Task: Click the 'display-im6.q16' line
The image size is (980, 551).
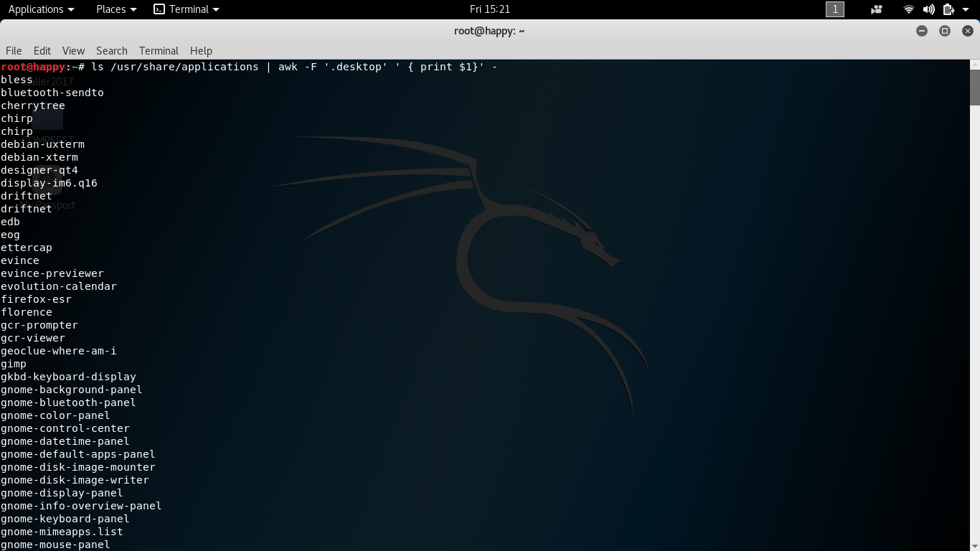Action: 49,183
